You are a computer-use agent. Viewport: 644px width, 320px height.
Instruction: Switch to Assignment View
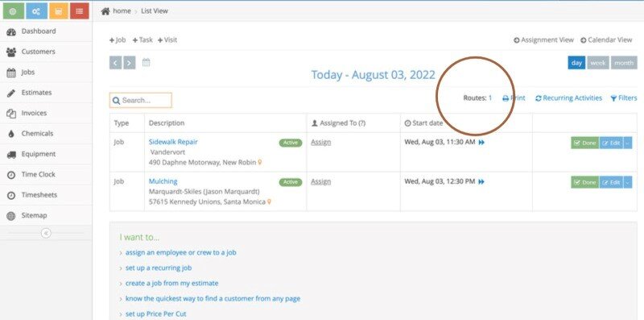click(x=544, y=39)
